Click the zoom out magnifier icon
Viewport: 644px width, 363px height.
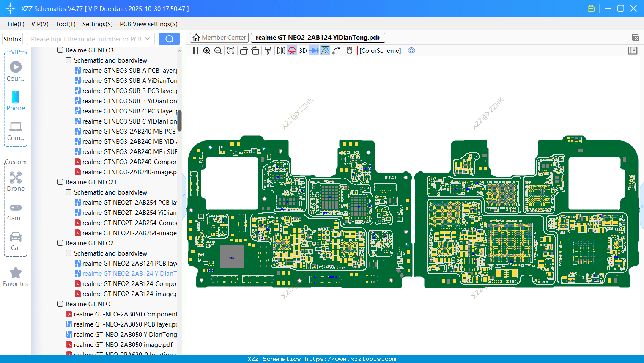tap(218, 51)
